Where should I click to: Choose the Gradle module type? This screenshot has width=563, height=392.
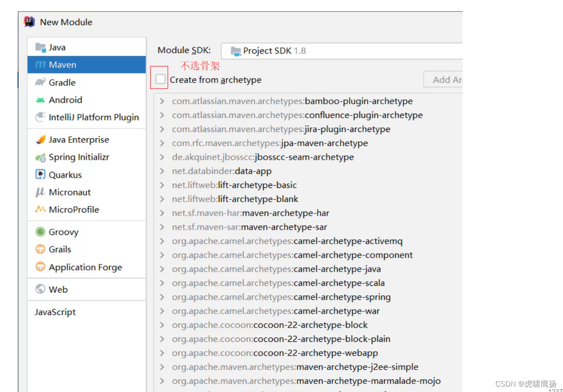[x=87, y=82]
